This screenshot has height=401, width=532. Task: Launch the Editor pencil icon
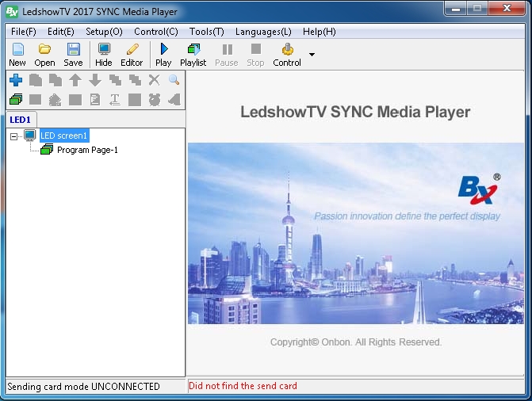click(132, 54)
